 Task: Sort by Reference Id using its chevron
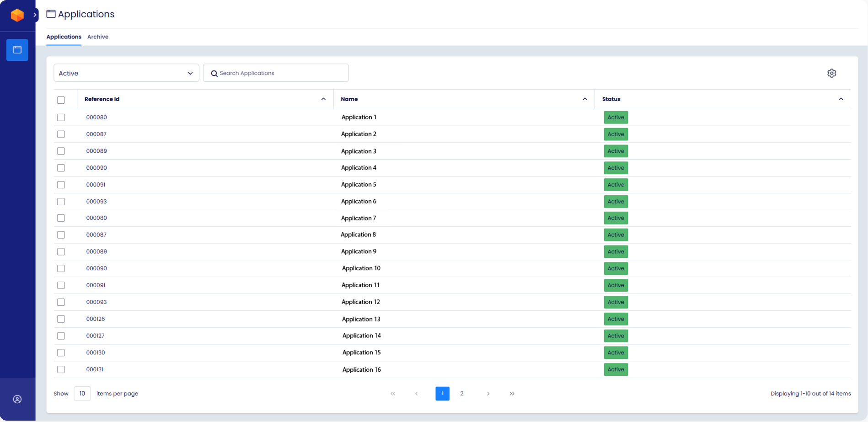pyautogui.click(x=323, y=99)
